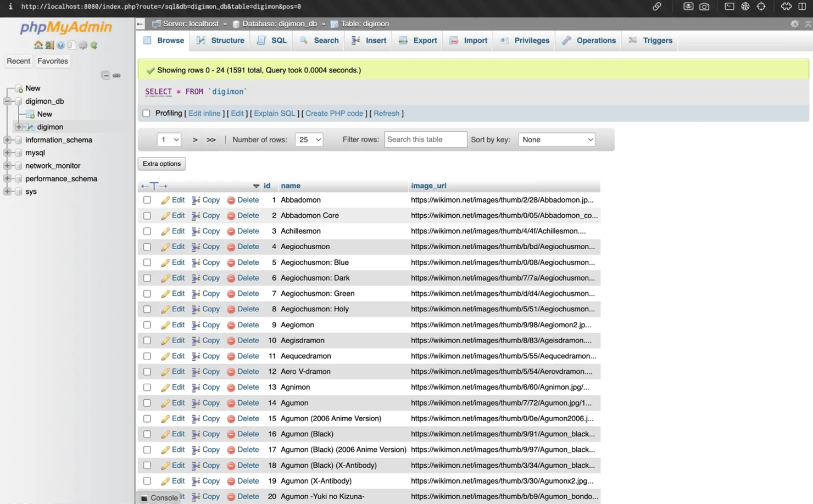813x504 pixels.
Task: Open the Search tab
Action: [x=319, y=41]
